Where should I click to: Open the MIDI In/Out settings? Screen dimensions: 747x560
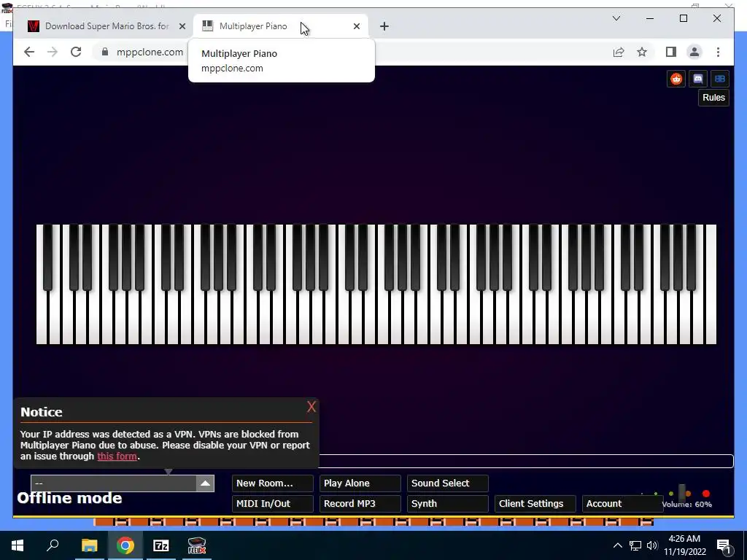tap(273, 504)
